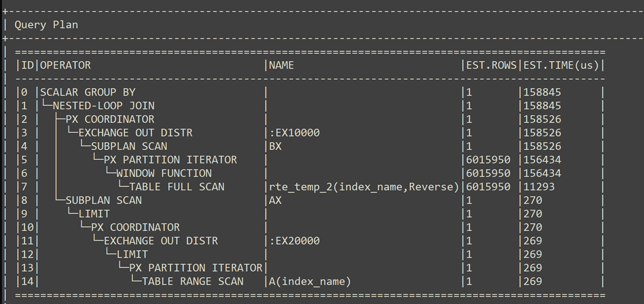Select the LIMIT operator in row 9
Screen dimensions: 644x304
94,214
